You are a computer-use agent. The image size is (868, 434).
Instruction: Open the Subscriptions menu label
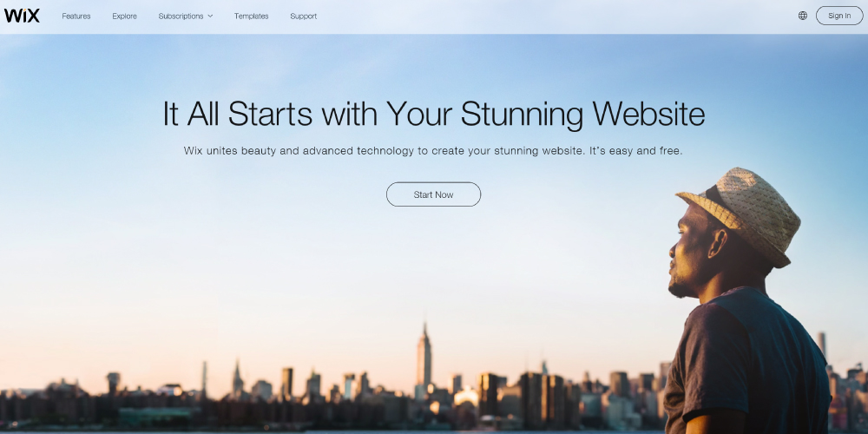pos(181,16)
